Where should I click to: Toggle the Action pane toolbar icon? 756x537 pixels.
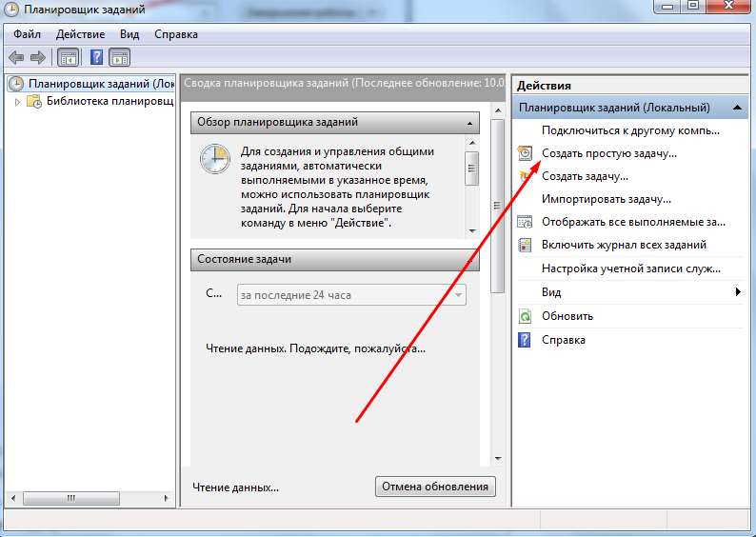point(119,58)
